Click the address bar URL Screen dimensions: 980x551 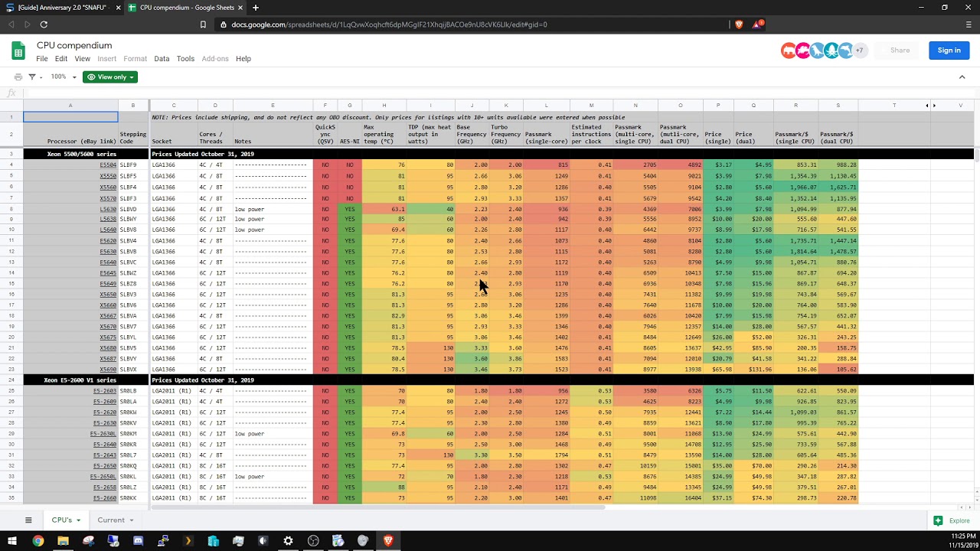pos(388,24)
